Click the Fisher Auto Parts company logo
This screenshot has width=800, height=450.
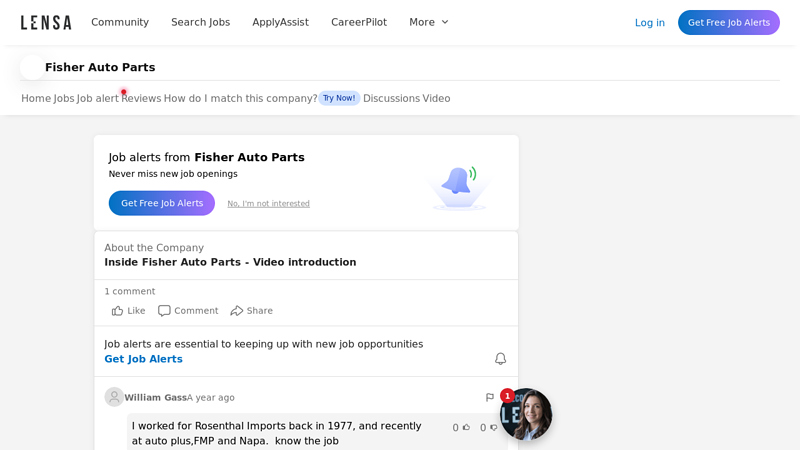(x=32, y=67)
